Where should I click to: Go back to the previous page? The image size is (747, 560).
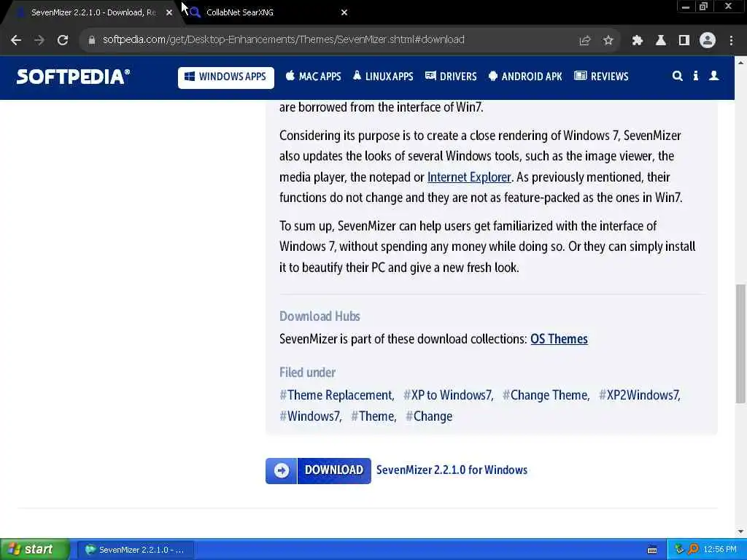point(16,40)
